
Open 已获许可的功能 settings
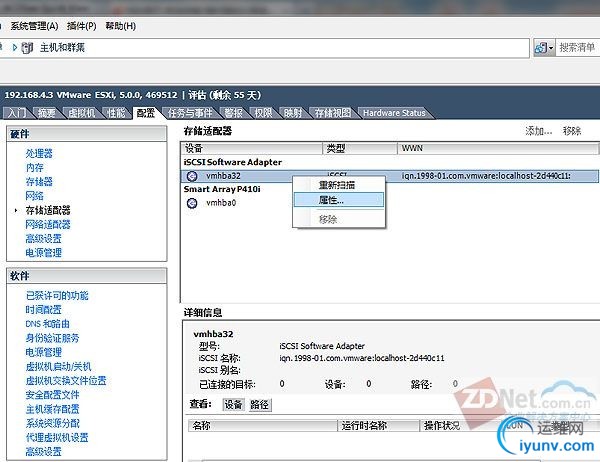pos(57,295)
